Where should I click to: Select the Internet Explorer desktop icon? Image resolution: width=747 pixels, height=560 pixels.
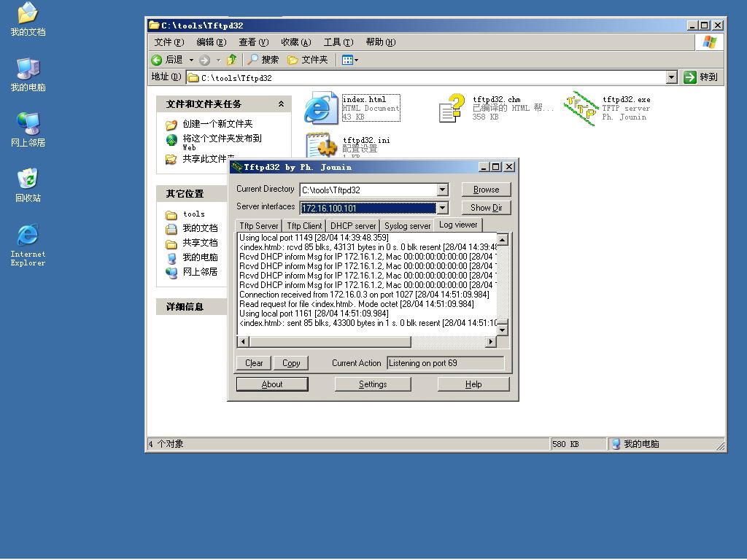coord(28,245)
